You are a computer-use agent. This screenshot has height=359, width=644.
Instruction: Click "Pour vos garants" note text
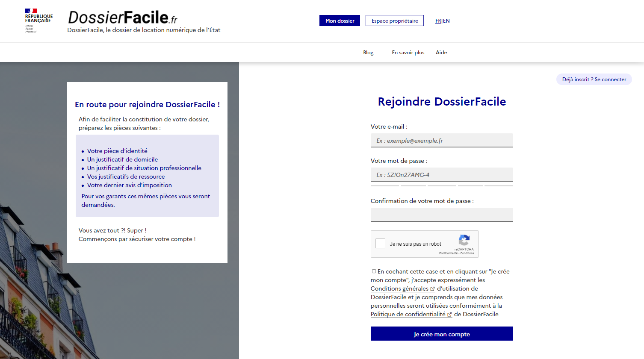[x=146, y=200]
